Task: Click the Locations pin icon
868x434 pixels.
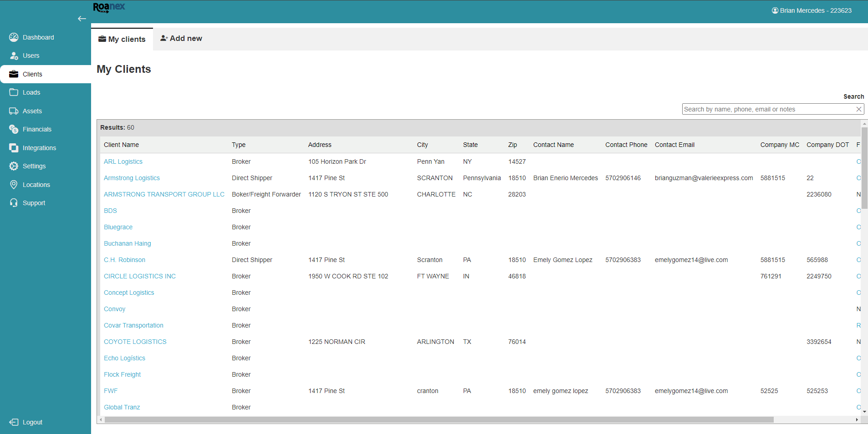Action: 14,185
